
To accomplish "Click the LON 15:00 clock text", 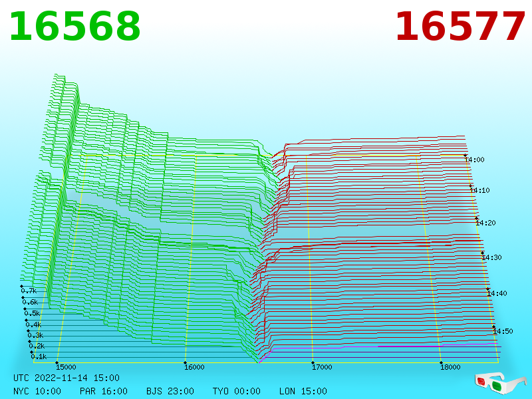I will pos(303,391).
